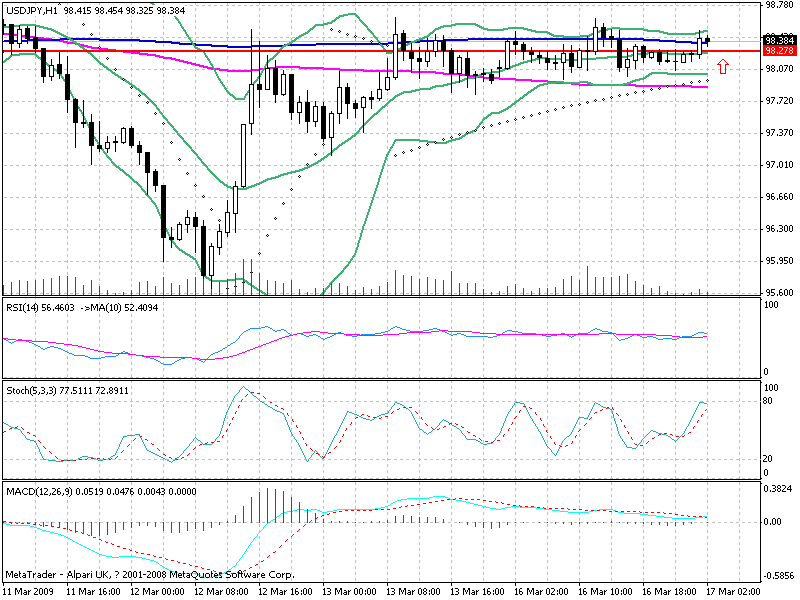
Task: Select the red up arrow marker on chart
Action: click(x=722, y=66)
